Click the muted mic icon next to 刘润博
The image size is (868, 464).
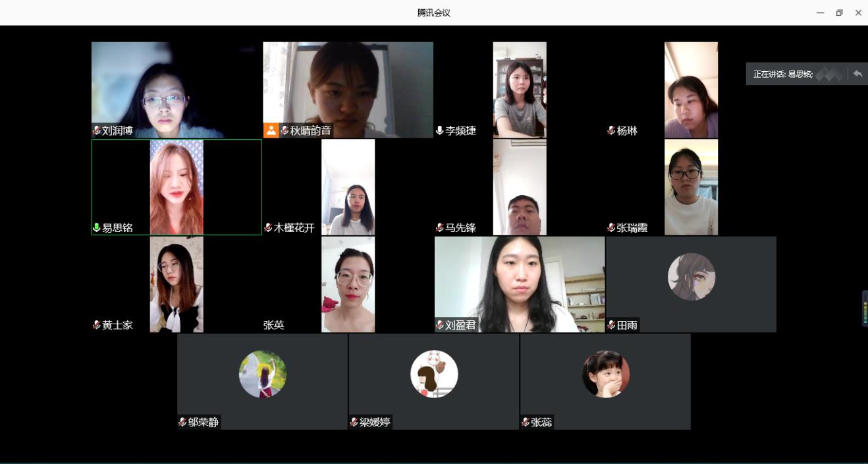[97, 130]
